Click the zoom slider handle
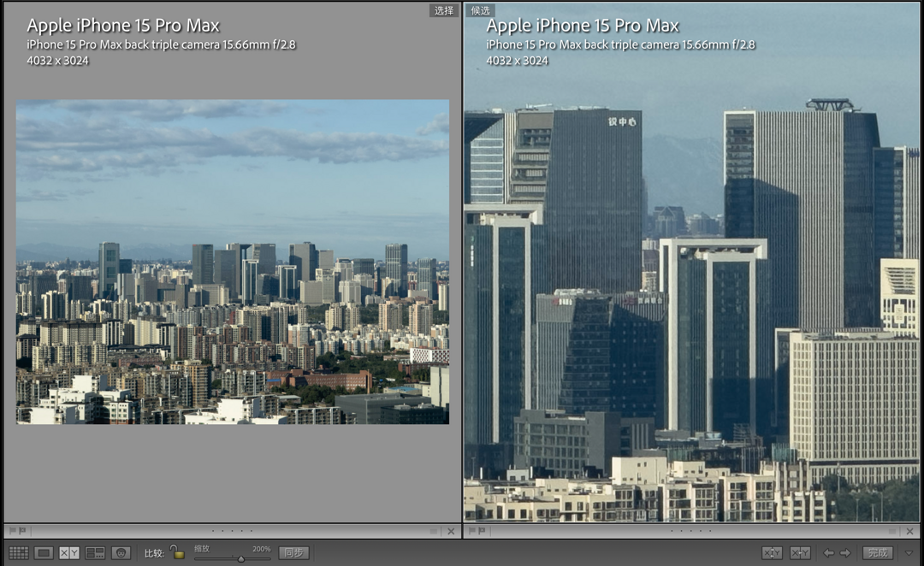924x566 pixels. click(240, 558)
